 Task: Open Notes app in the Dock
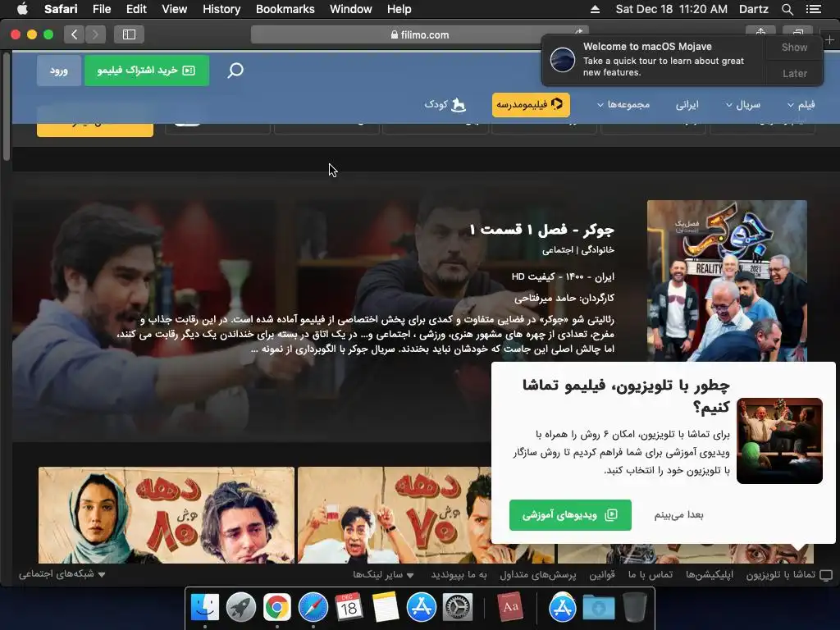click(x=386, y=607)
